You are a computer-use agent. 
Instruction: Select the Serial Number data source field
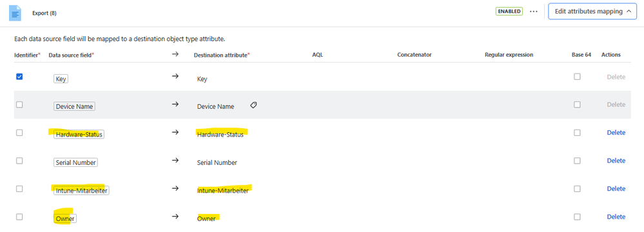click(x=75, y=162)
